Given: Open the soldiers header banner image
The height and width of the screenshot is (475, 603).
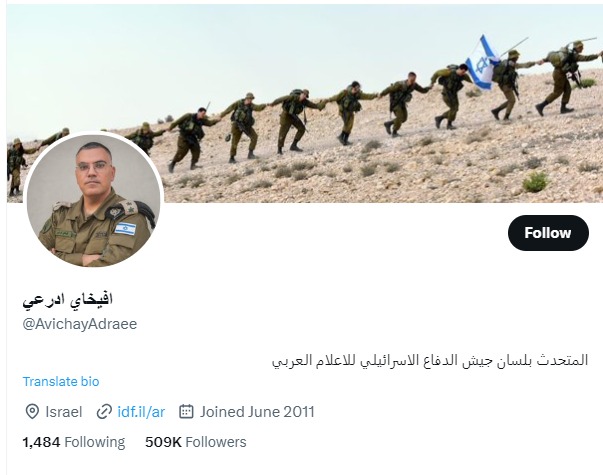Looking at the screenshot, I should [305, 103].
